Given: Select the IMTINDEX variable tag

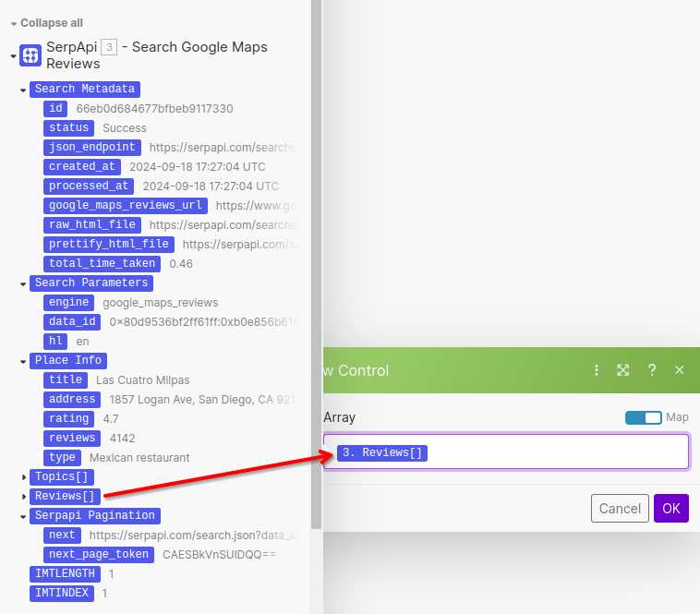Looking at the screenshot, I should pos(62,594).
